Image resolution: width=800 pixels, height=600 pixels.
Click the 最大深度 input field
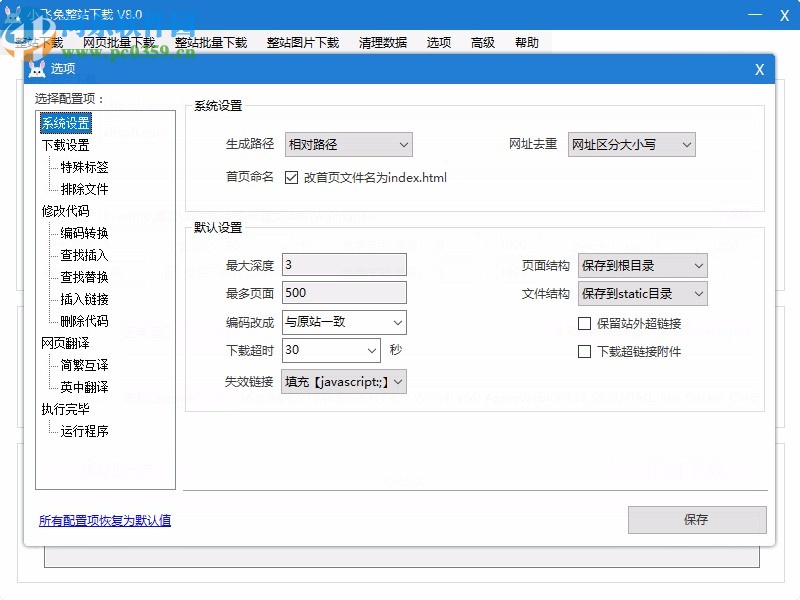tap(345, 265)
